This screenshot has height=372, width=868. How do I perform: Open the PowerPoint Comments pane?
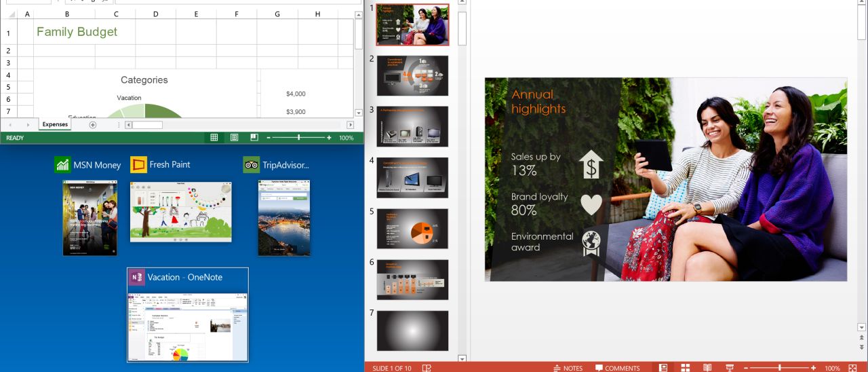[617, 368]
